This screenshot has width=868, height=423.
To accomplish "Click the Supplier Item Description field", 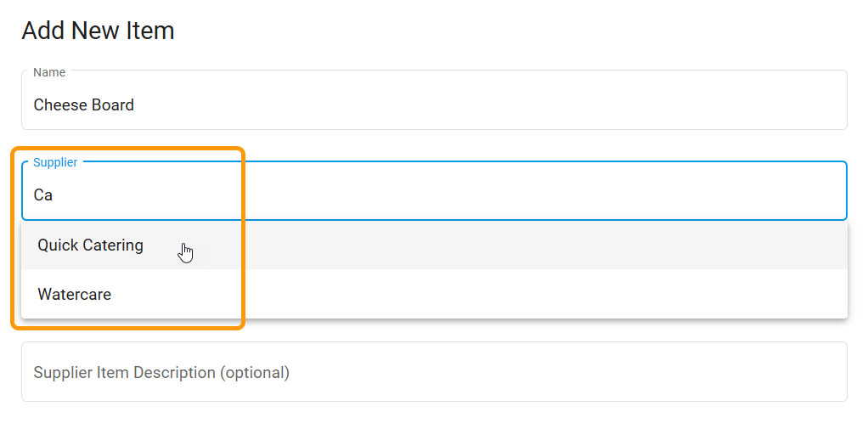I will click(433, 372).
